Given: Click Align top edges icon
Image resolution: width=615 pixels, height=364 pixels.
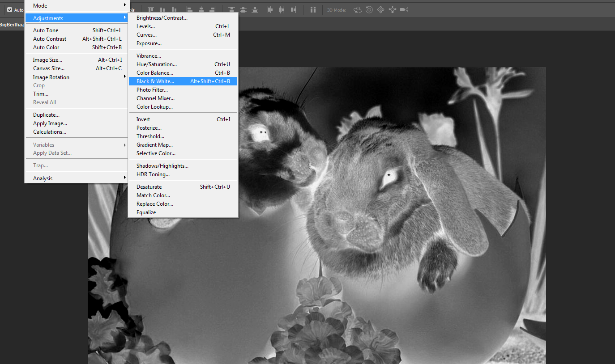Looking at the screenshot, I should coord(151,9).
